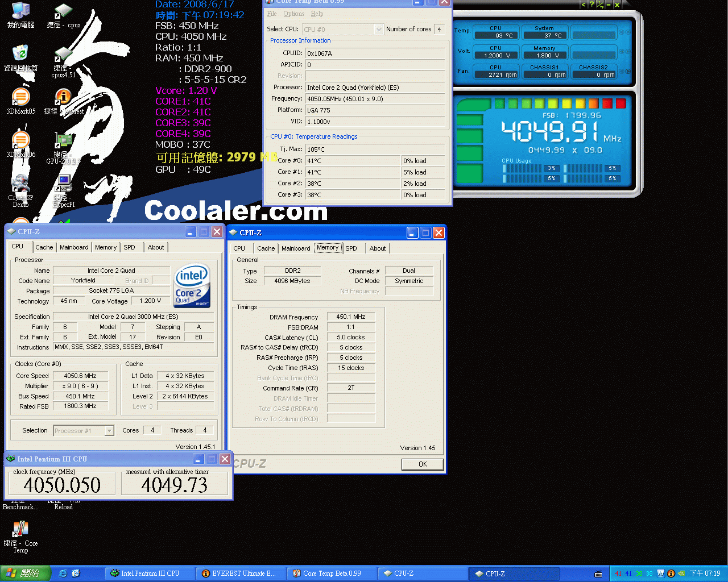Click the DRAM Frequency value 450.1 MHz
This screenshot has width=728, height=582.
point(351,317)
